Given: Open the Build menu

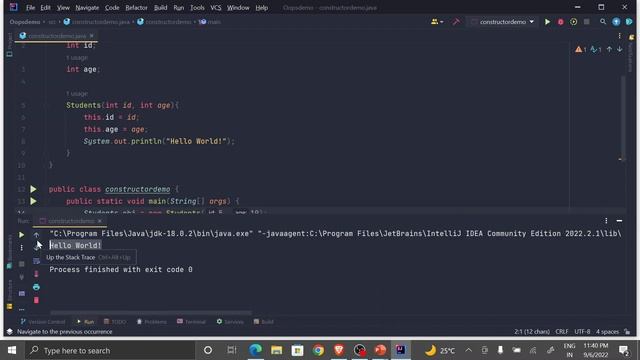Looking at the screenshot, I should 160,8.
